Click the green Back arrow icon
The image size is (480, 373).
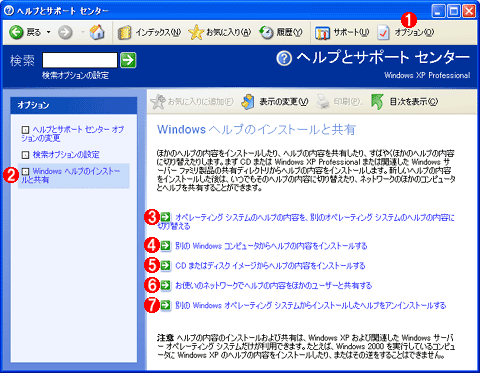pyautogui.click(x=16, y=32)
